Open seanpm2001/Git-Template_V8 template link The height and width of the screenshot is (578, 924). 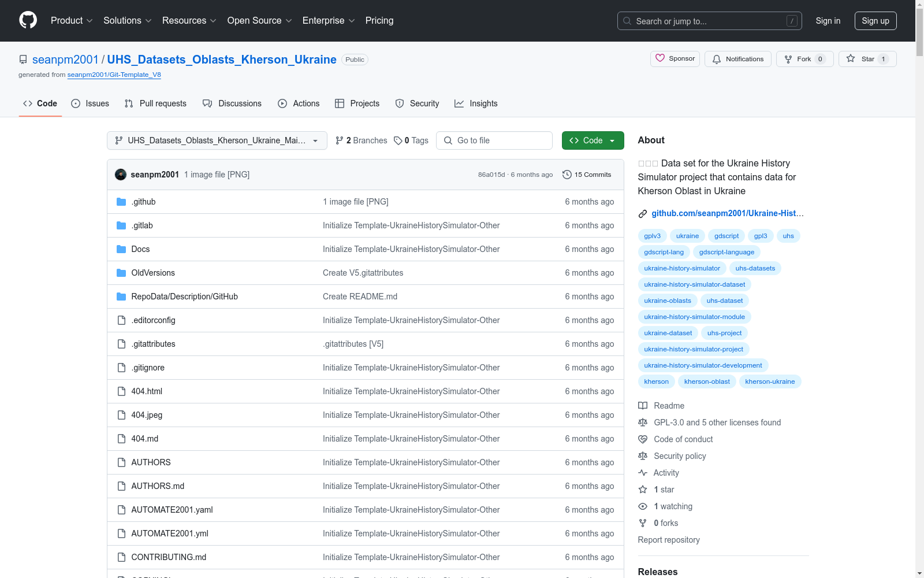pyautogui.click(x=114, y=75)
